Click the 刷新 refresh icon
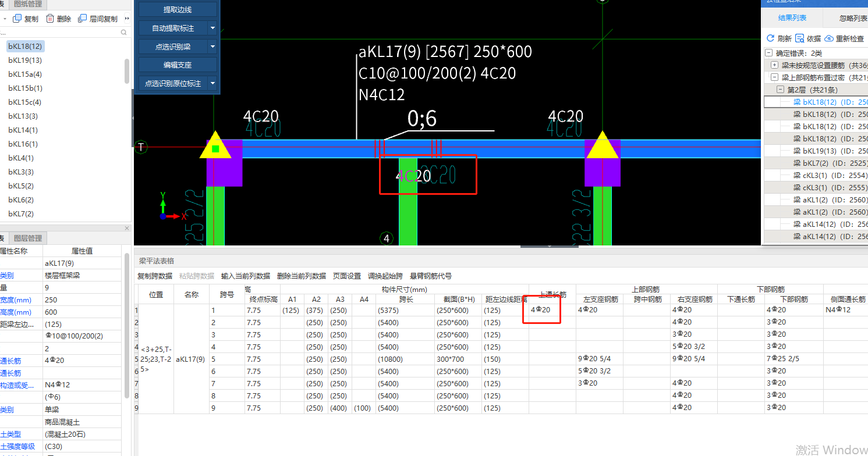Image resolution: width=868 pixels, height=456 pixels. (x=771, y=38)
